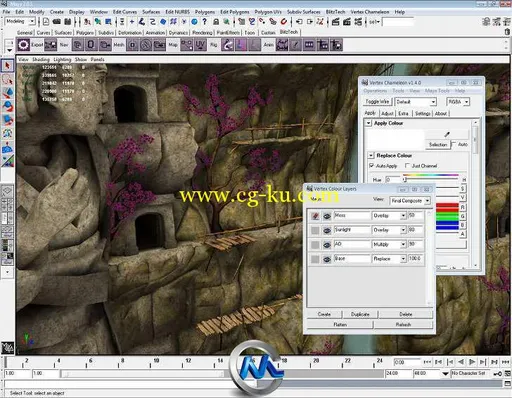Select the rotate tool in the toolbox
The image size is (512, 398).
(x=7, y=106)
